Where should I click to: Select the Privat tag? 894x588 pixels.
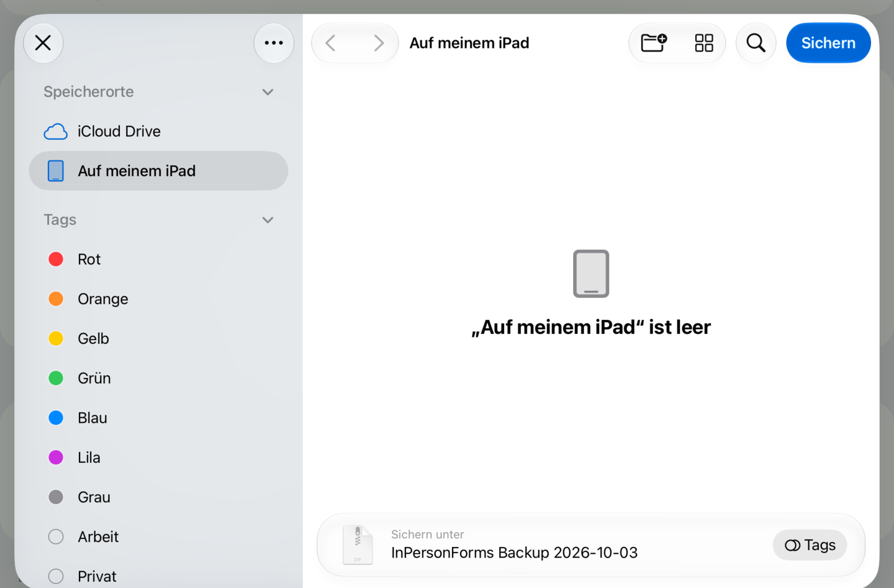(158, 576)
